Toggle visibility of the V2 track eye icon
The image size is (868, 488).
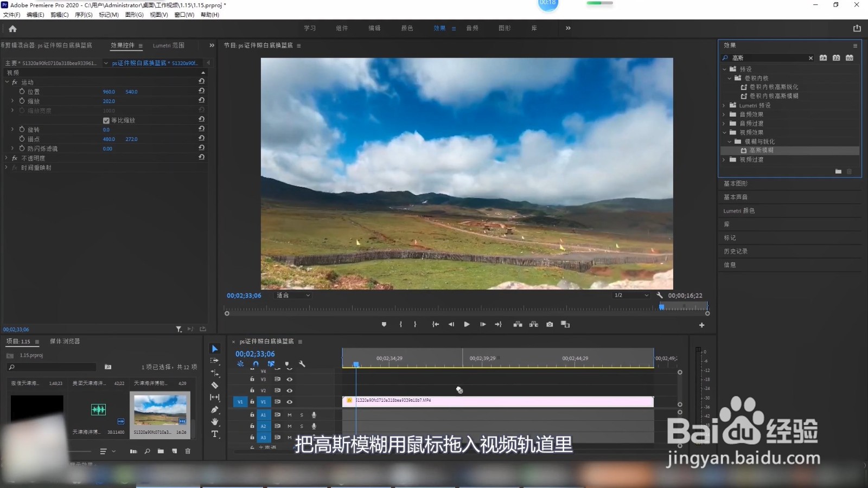point(290,390)
